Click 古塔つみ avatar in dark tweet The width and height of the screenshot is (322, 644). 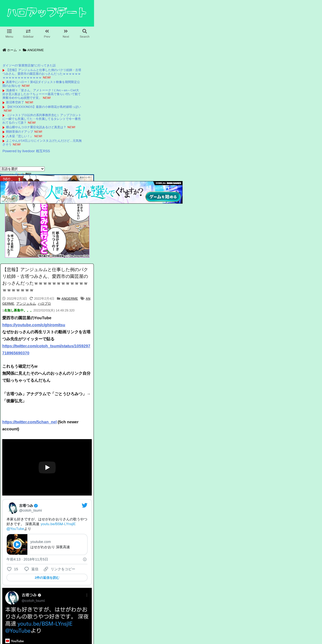click(x=12, y=598)
